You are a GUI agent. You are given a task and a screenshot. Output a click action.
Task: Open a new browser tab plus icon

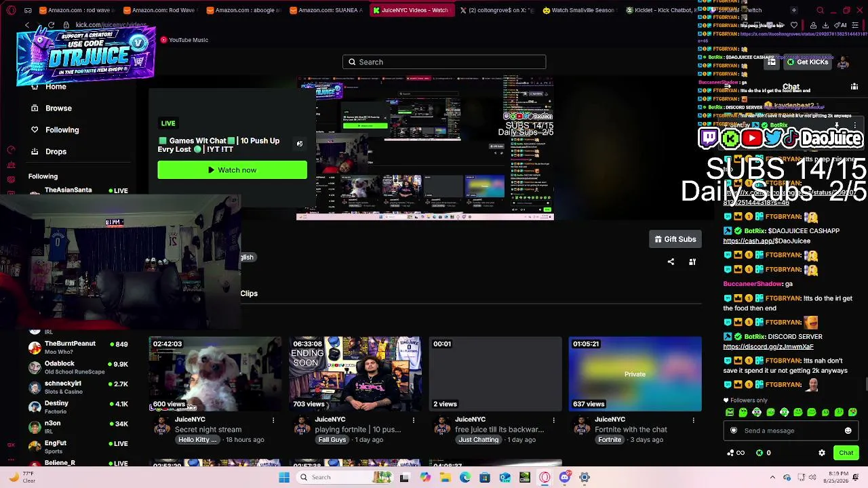tap(793, 10)
